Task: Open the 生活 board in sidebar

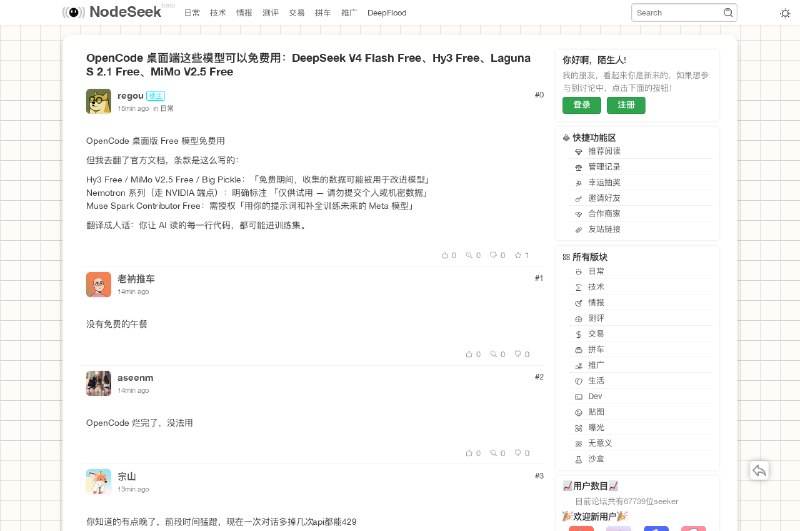Action: tap(596, 381)
